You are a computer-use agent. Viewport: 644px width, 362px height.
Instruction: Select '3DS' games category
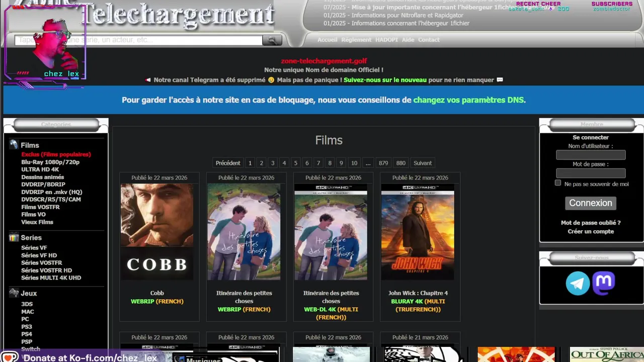tap(27, 304)
